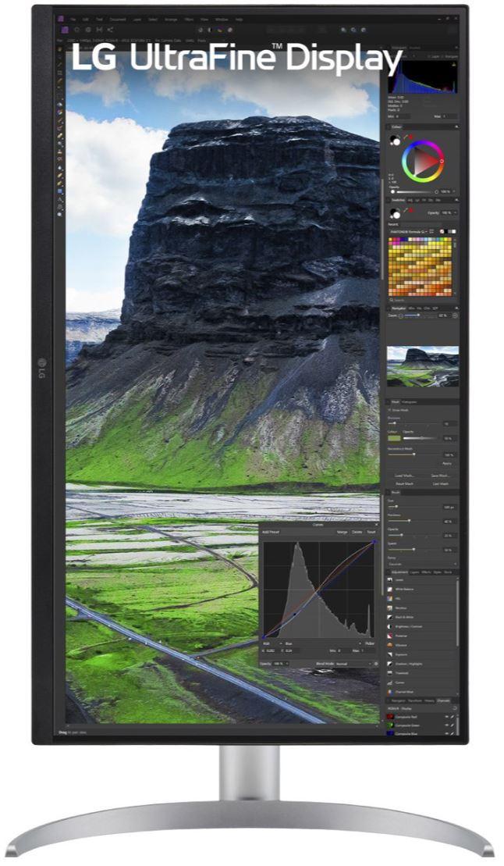Click the Recolour adjustment icon
504x866 pixels.
(390, 608)
